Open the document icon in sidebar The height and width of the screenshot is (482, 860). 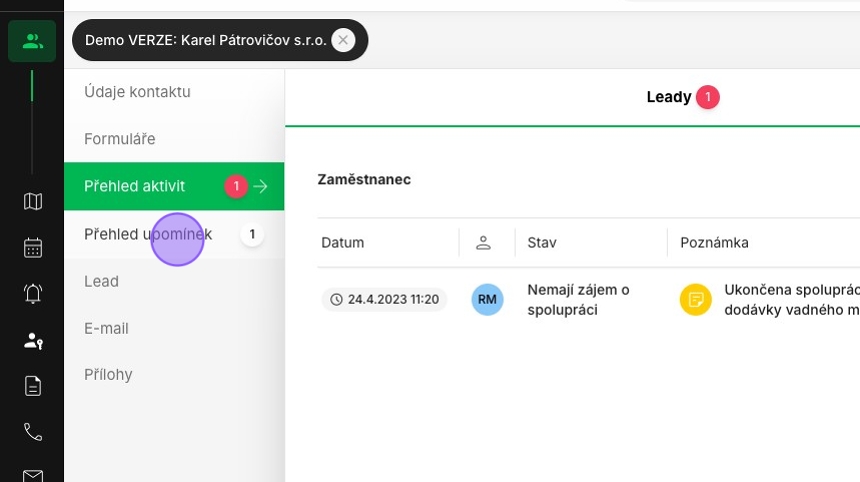pyautogui.click(x=33, y=386)
